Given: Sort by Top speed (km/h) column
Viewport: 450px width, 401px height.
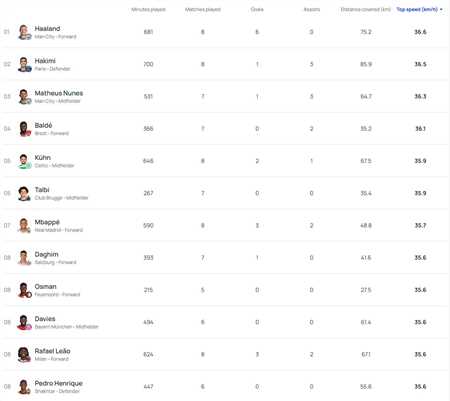Looking at the screenshot, I should click(417, 9).
